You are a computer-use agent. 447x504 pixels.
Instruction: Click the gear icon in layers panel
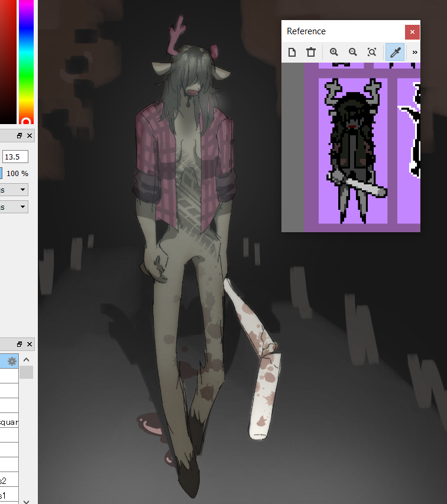click(x=12, y=361)
